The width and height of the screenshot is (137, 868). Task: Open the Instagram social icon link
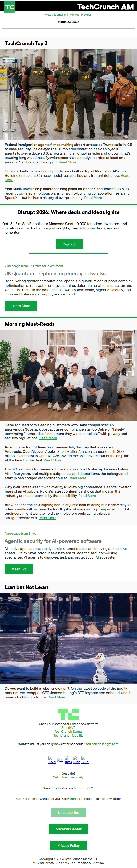[x=68, y=760]
